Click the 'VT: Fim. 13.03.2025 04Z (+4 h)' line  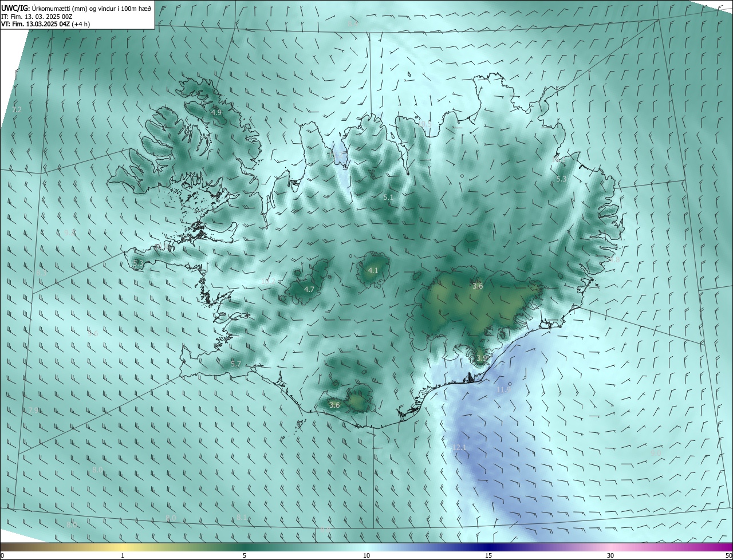[45, 24]
